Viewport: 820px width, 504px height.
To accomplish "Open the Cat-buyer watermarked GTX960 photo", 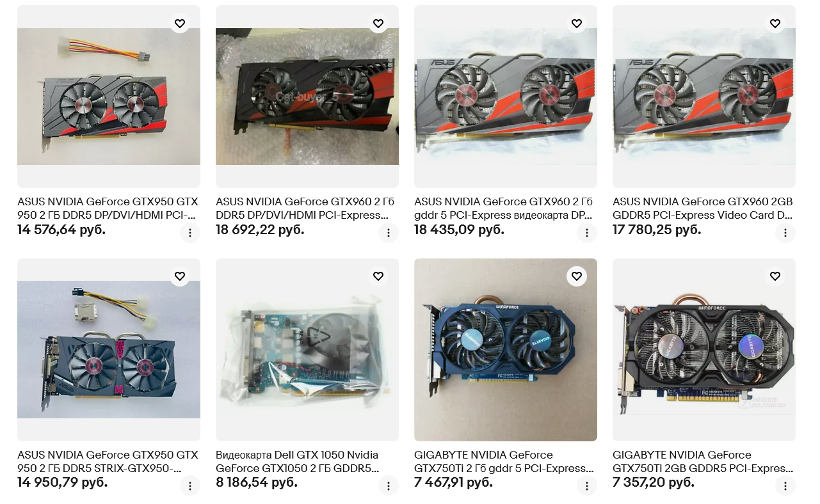I will [x=307, y=97].
